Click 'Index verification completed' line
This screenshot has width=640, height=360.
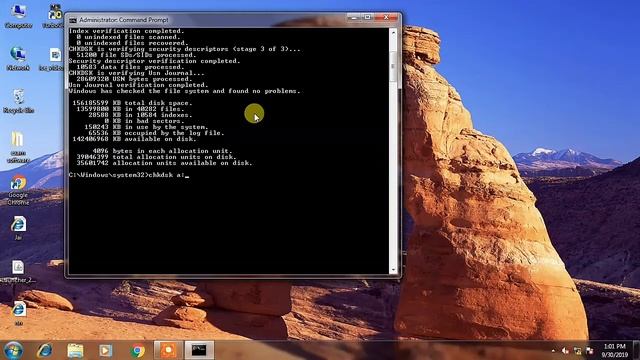[127, 31]
